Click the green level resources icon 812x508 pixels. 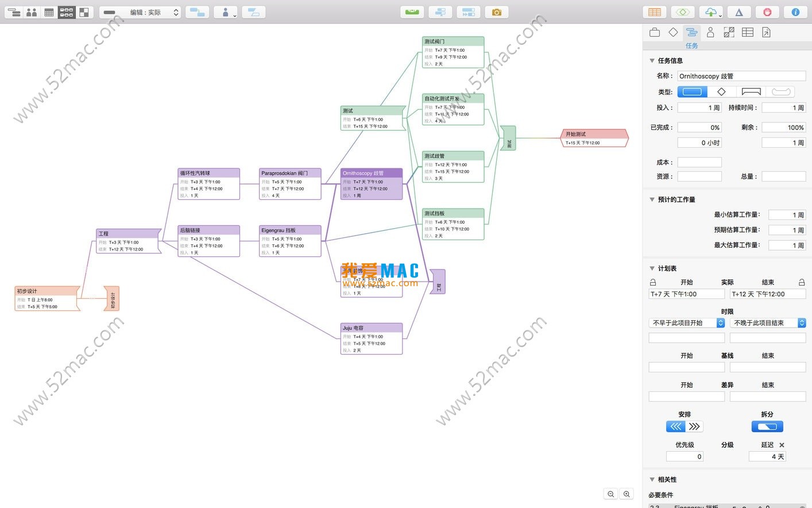412,12
